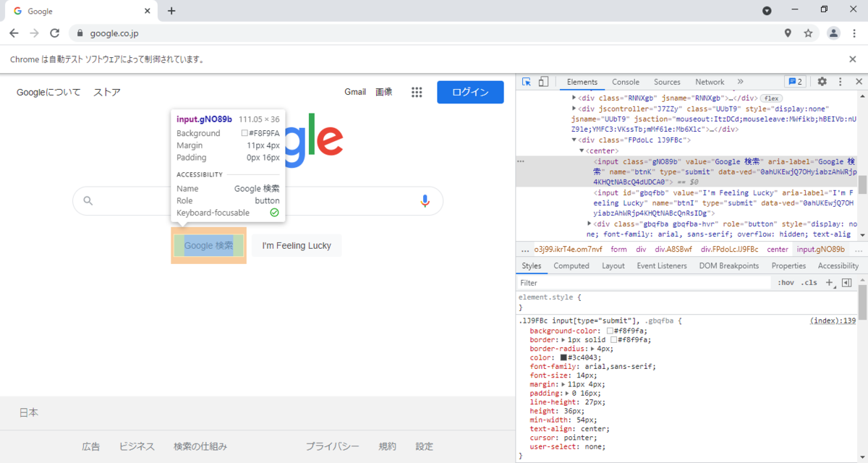Click the site lock icon in address bar
Viewport: 868px width, 463px height.
click(80, 33)
